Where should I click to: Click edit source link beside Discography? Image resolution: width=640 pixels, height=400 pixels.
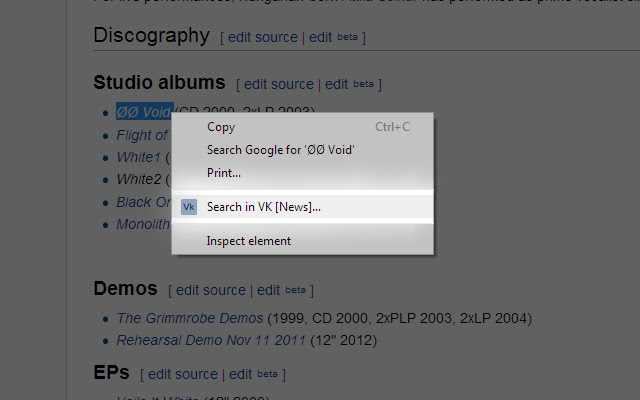[x=263, y=37]
